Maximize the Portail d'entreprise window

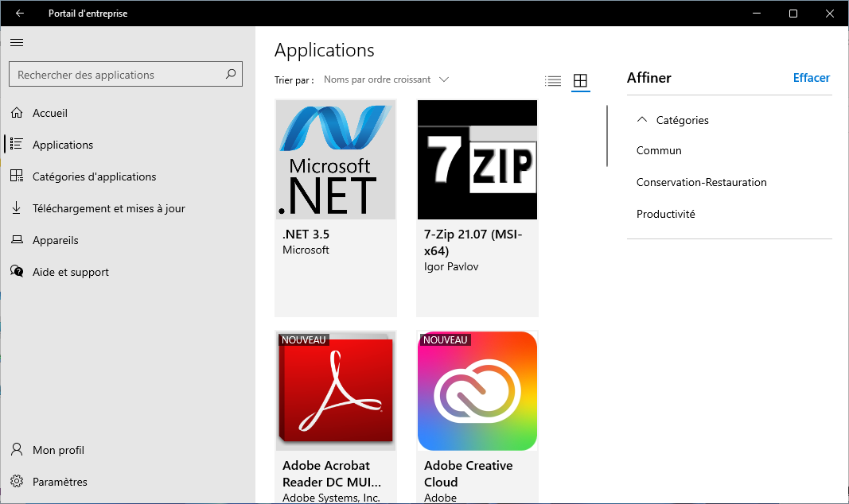point(793,13)
